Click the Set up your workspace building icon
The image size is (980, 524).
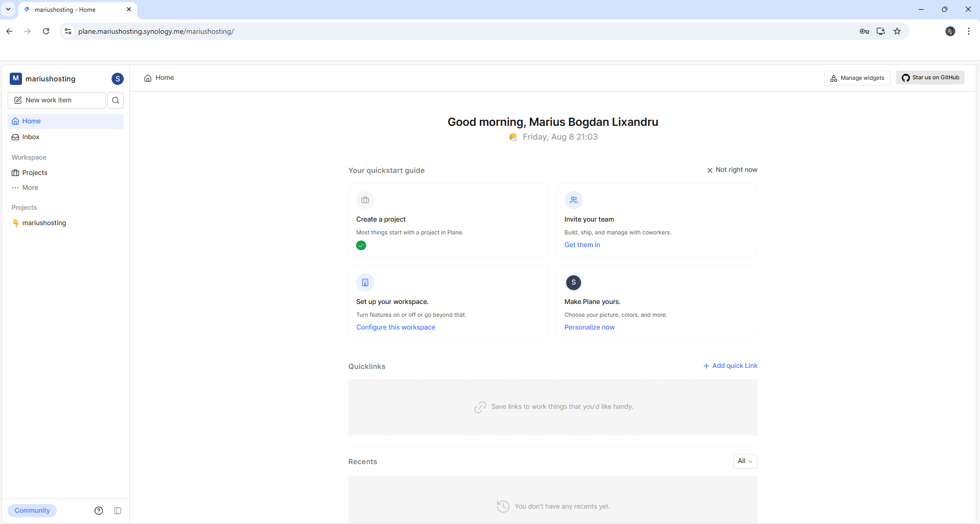coord(365,282)
